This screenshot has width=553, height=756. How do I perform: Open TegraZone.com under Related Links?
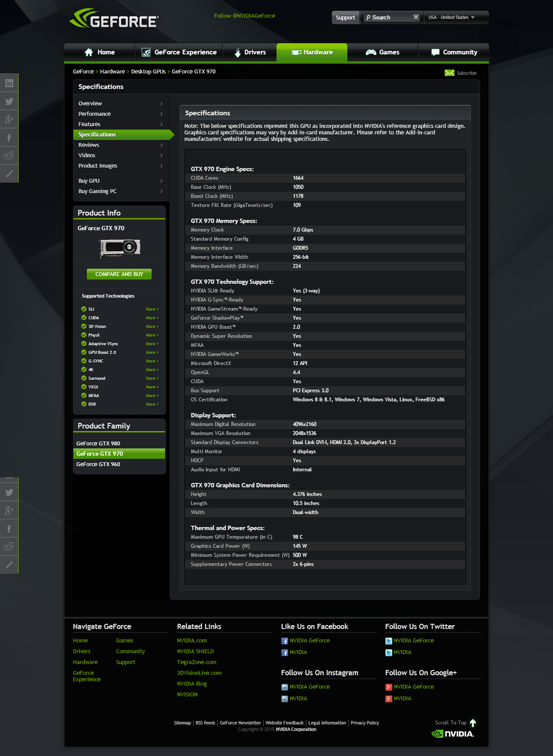pyautogui.click(x=197, y=662)
